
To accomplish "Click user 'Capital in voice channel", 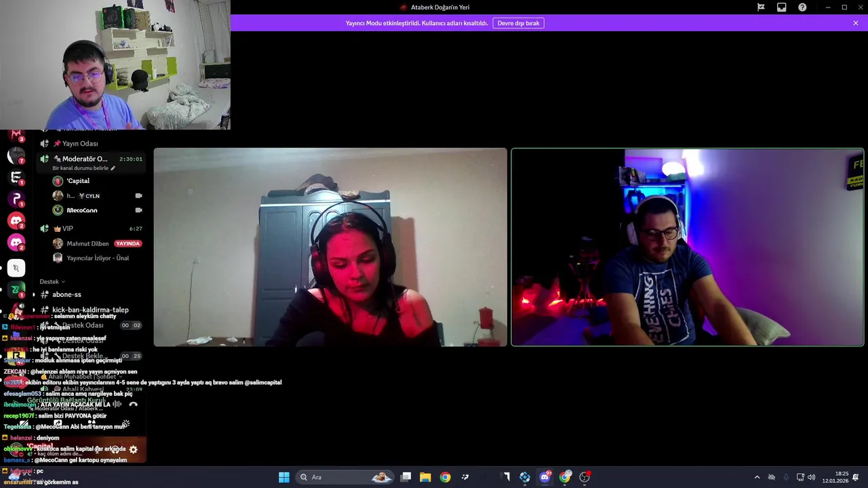I will [78, 181].
